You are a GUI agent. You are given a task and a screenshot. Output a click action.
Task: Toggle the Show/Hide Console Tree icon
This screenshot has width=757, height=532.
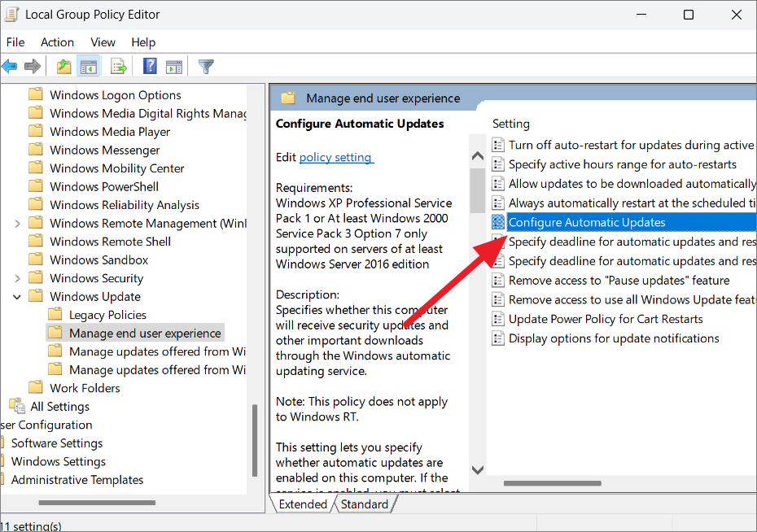[89, 67]
